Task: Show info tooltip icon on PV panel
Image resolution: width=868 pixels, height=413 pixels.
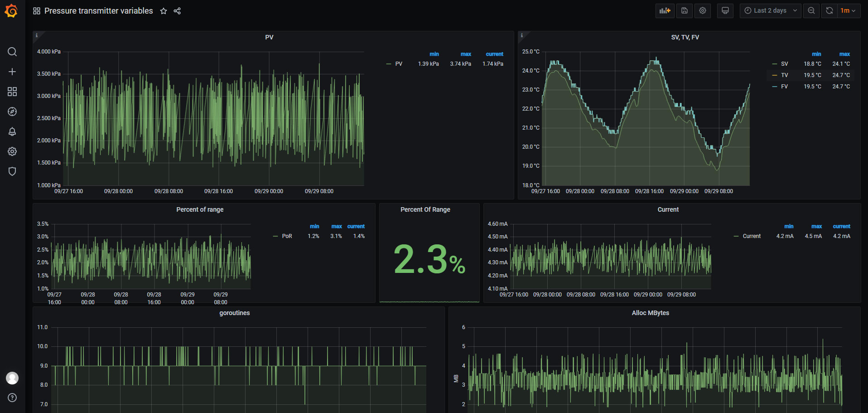Action: [x=37, y=35]
